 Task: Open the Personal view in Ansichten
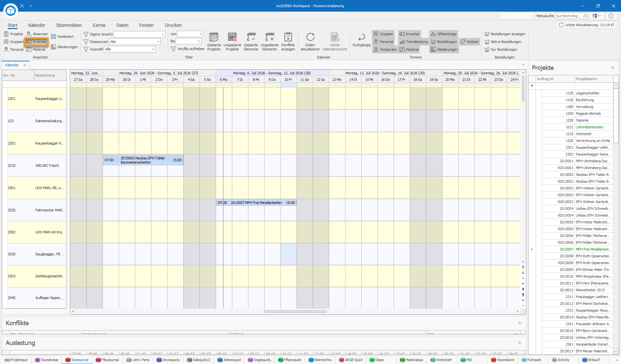[x=14, y=49]
